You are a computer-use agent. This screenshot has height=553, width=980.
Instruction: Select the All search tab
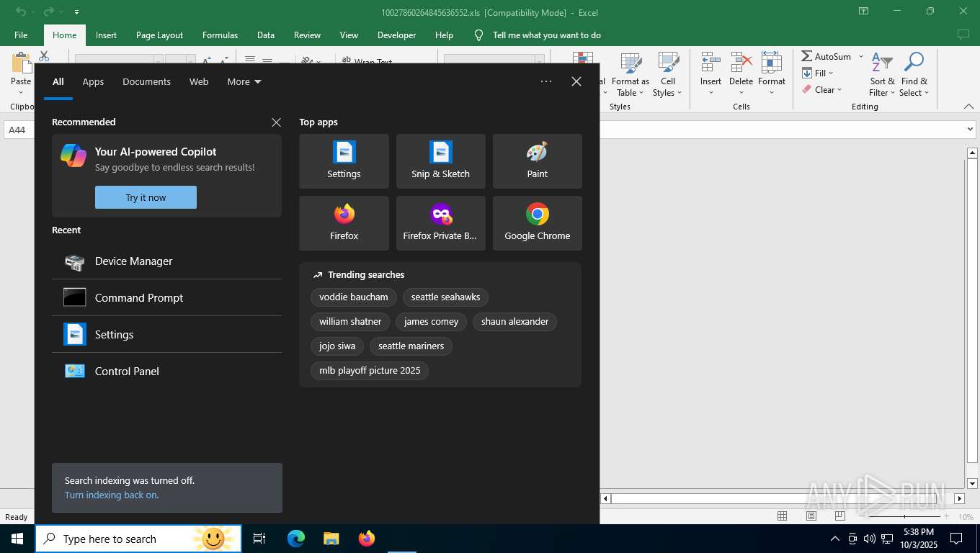[58, 81]
